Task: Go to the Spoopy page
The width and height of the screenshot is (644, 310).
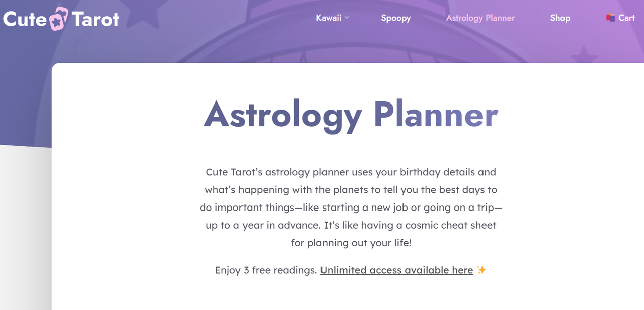Action: pos(396,18)
